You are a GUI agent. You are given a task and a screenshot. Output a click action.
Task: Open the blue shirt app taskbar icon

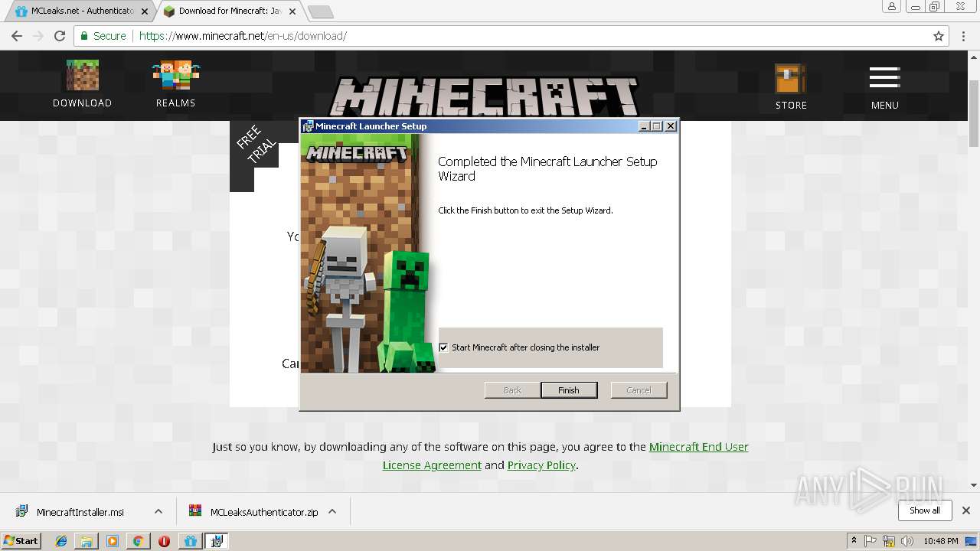pyautogui.click(x=190, y=541)
